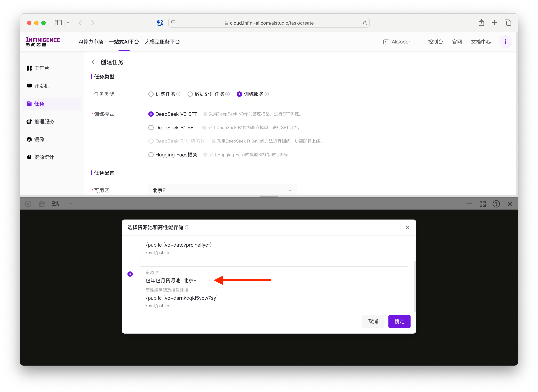
Task: Open the Safari share button
Action: 481,23
